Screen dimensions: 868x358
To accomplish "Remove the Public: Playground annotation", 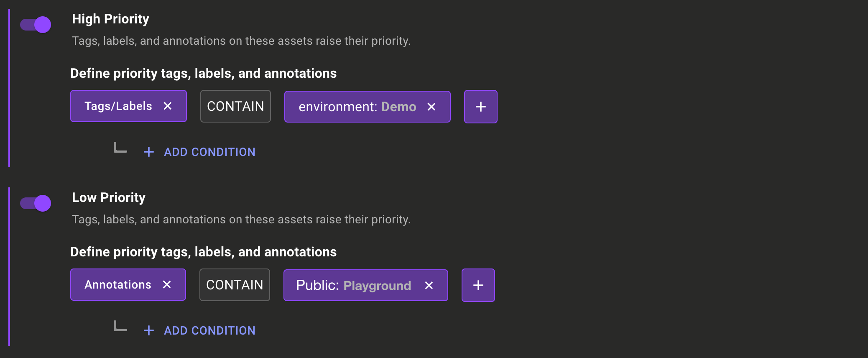I will point(429,285).
